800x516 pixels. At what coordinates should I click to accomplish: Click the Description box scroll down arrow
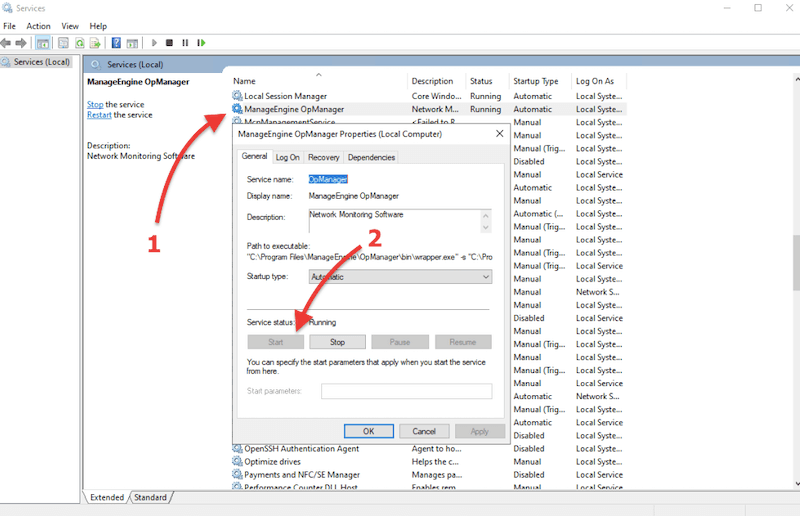pos(486,227)
